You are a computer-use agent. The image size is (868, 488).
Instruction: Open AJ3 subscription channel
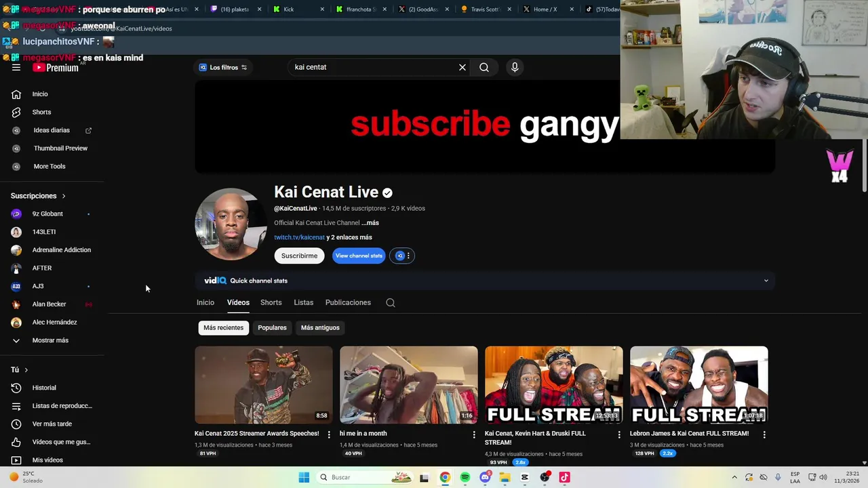click(x=38, y=286)
